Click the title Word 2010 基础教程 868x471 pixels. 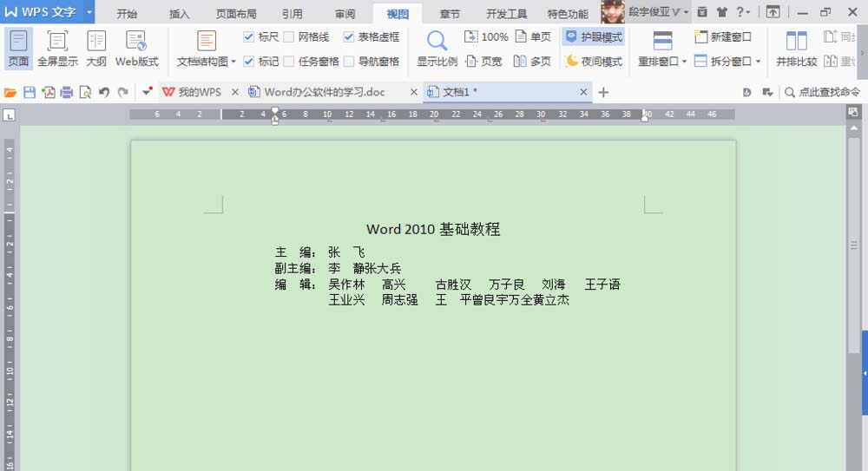pos(433,229)
